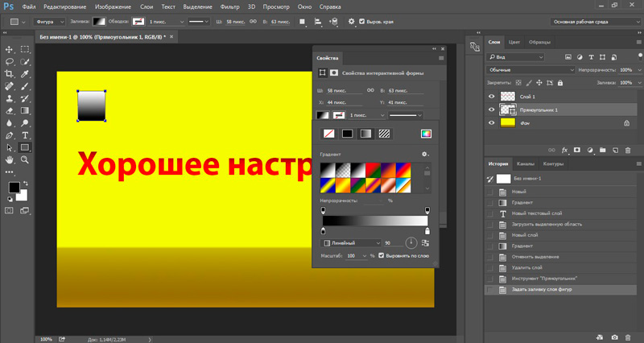Select the Zoom magnifier tool
Image resolution: width=644 pixels, height=343 pixels.
tap(25, 159)
